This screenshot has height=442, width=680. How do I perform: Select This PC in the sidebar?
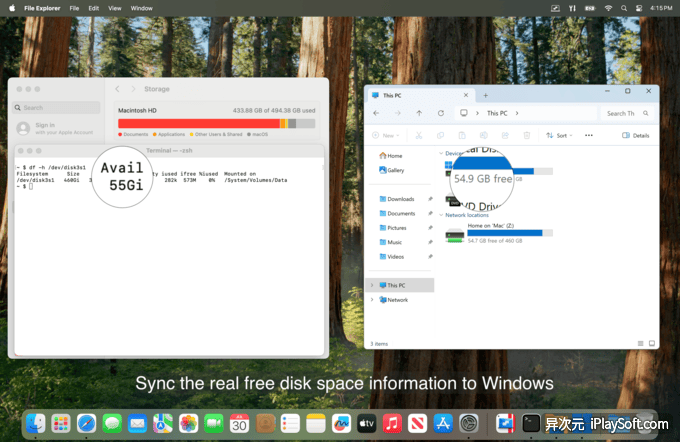(x=401, y=285)
